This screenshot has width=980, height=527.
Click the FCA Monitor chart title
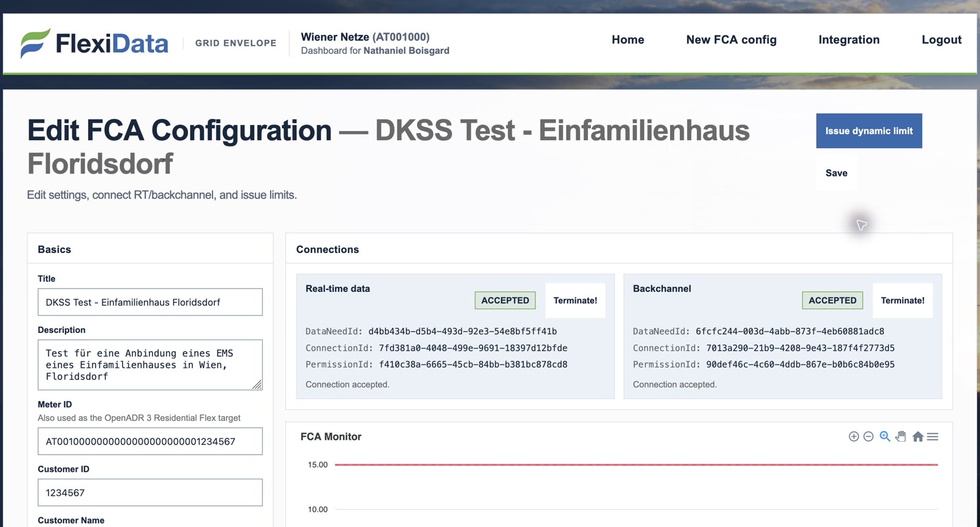(x=331, y=436)
